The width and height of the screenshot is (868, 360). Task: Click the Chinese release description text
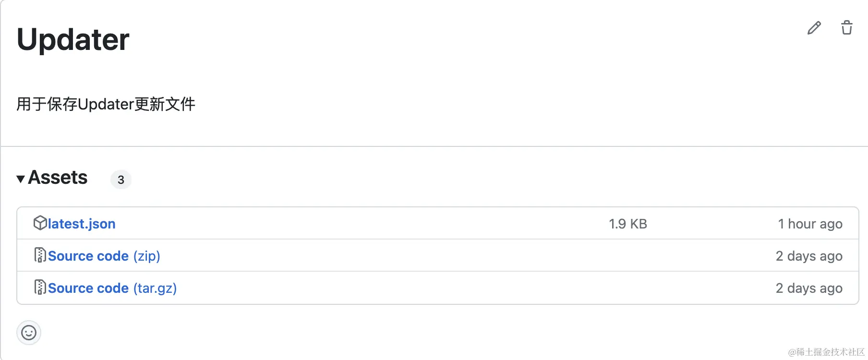106,104
